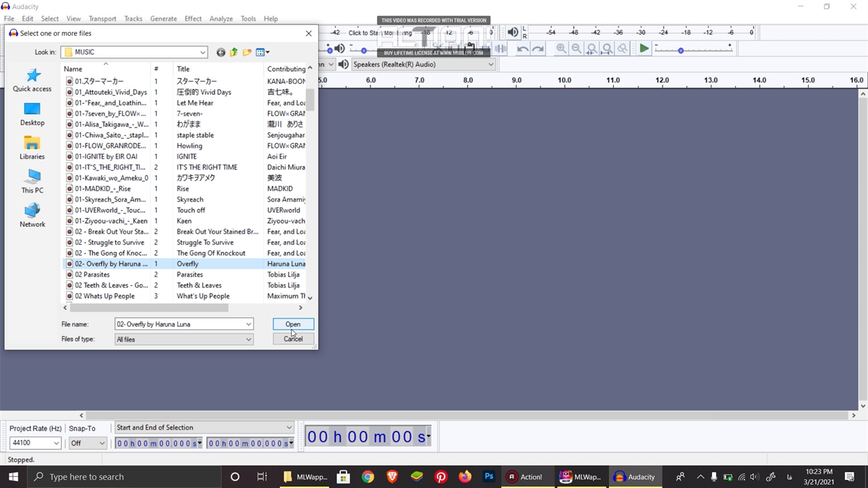Open the Generate menu
The height and width of the screenshot is (488, 868).
click(x=163, y=18)
